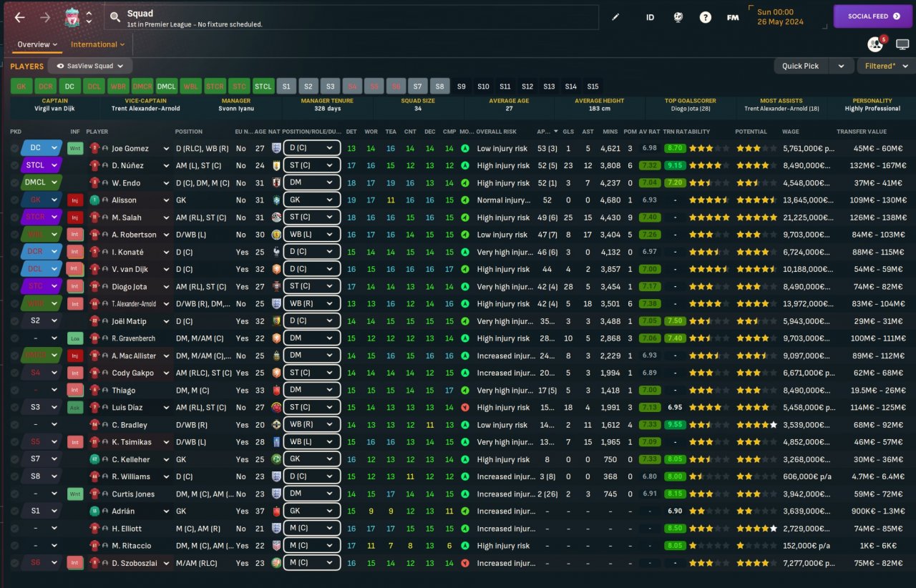Sort by the Age column header

coord(260,132)
